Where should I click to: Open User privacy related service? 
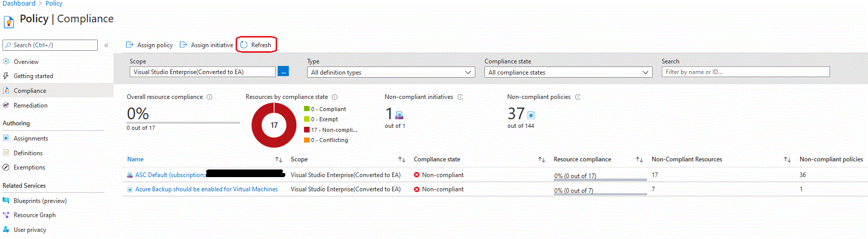30,229
